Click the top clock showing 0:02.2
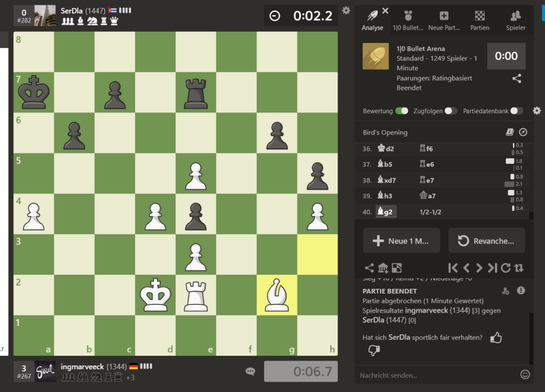Image resolution: width=545 pixels, height=392 pixels. (x=301, y=15)
